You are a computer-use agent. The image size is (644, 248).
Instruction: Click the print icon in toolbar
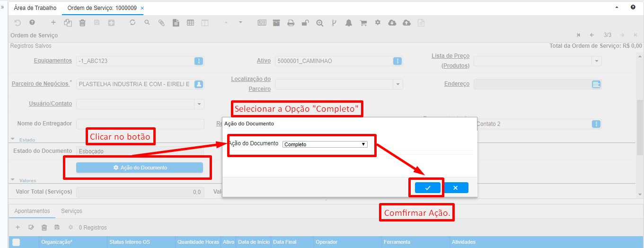tap(291, 23)
